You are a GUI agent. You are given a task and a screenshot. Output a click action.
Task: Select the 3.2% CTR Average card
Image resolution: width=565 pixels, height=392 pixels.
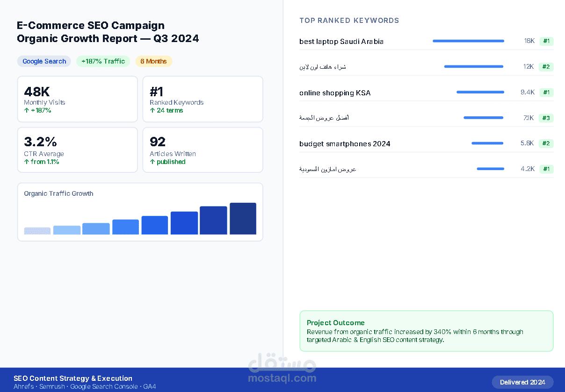pos(78,150)
